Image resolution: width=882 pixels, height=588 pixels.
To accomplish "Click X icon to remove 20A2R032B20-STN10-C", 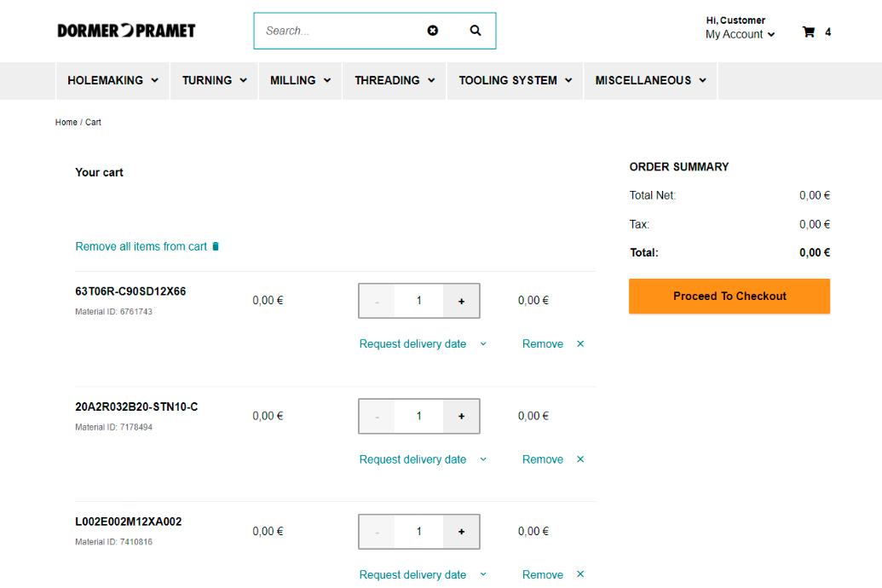I will [580, 459].
